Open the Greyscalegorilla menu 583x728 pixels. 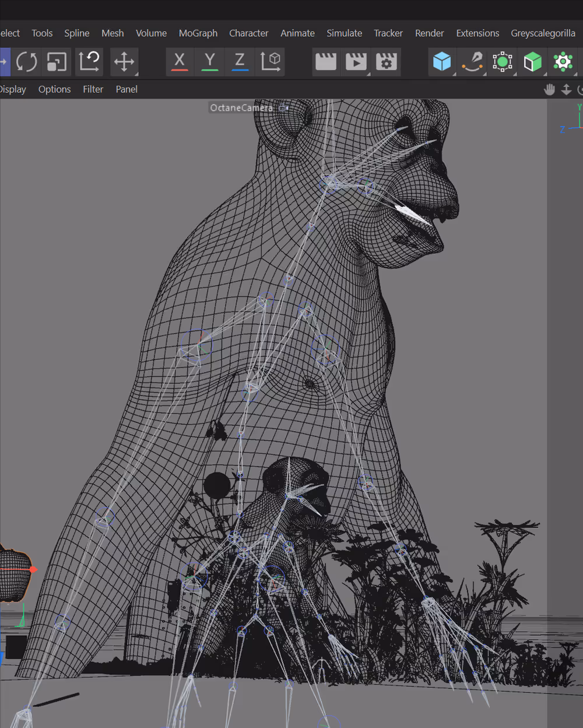click(543, 33)
